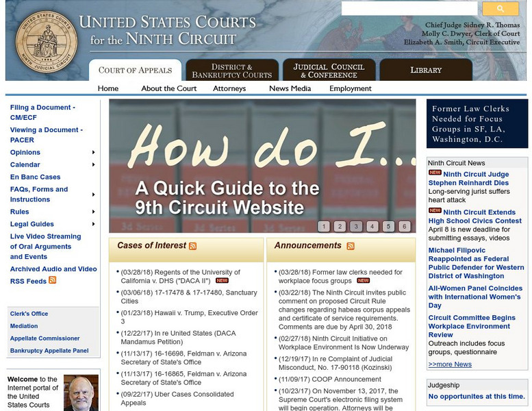532x411 pixels.
Task: Read Michael Filipovic Reappointed news
Action: (x=476, y=263)
